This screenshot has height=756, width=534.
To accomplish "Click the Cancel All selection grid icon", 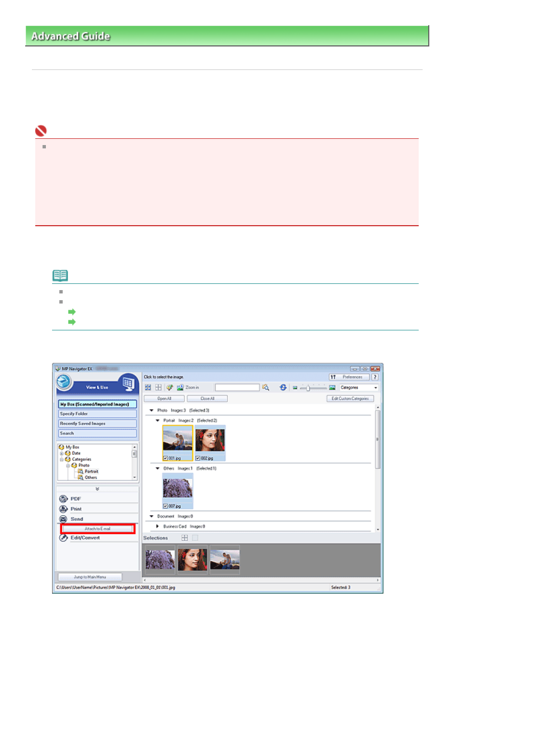I will 158,388.
